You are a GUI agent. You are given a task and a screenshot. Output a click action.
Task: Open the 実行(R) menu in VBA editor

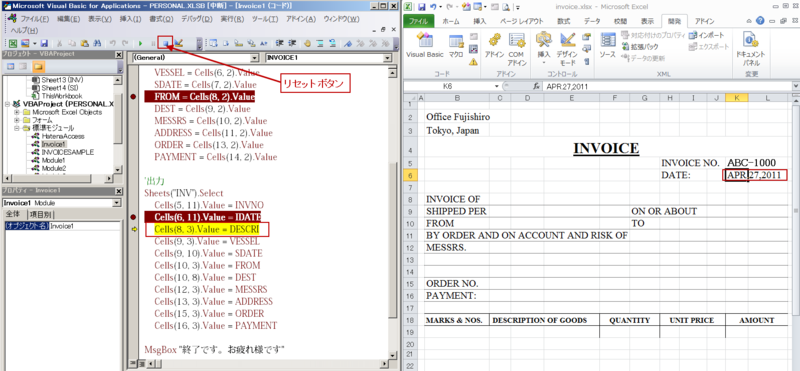pyautogui.click(x=232, y=19)
